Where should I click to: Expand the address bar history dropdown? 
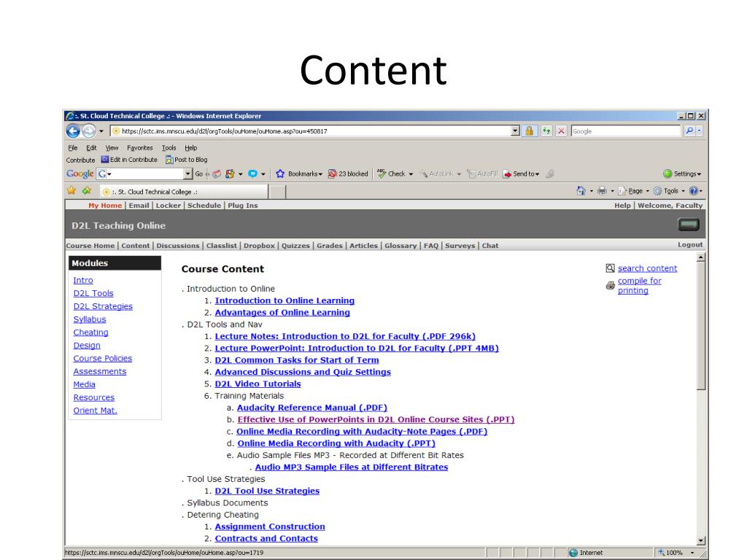click(x=516, y=131)
